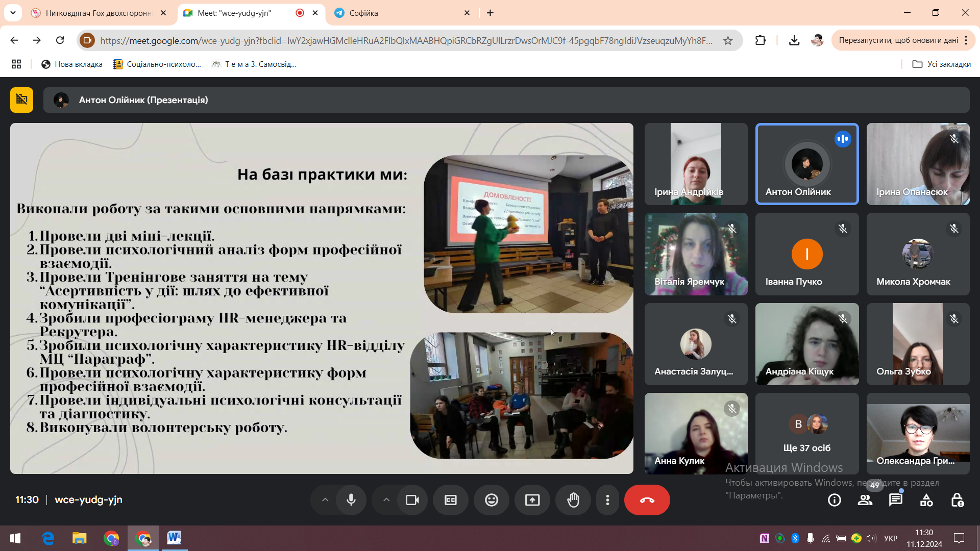Expand audio settings arrow beside microphone

pos(325,500)
